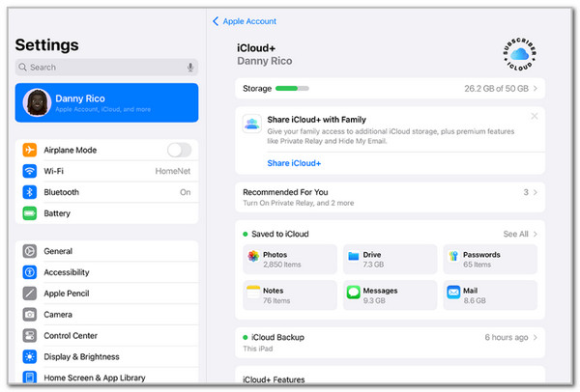Tap the Share iCloud+ link
This screenshot has height=392, width=580.
click(x=294, y=163)
